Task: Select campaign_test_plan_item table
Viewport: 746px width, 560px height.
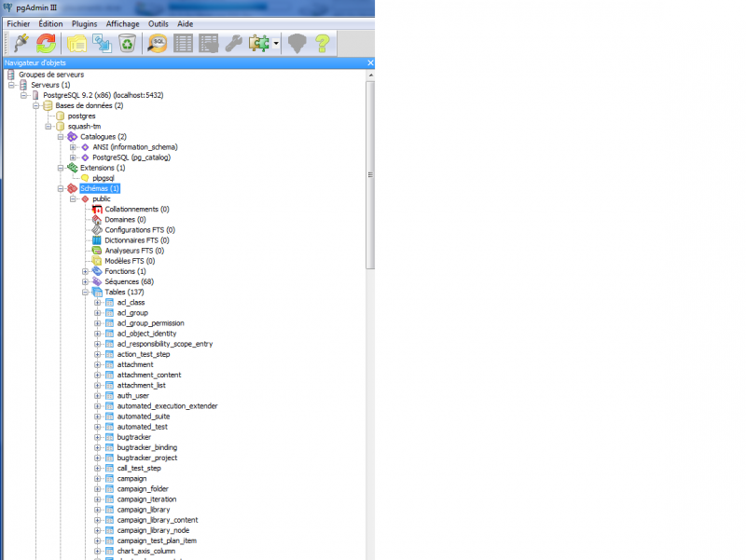Action: (x=157, y=541)
